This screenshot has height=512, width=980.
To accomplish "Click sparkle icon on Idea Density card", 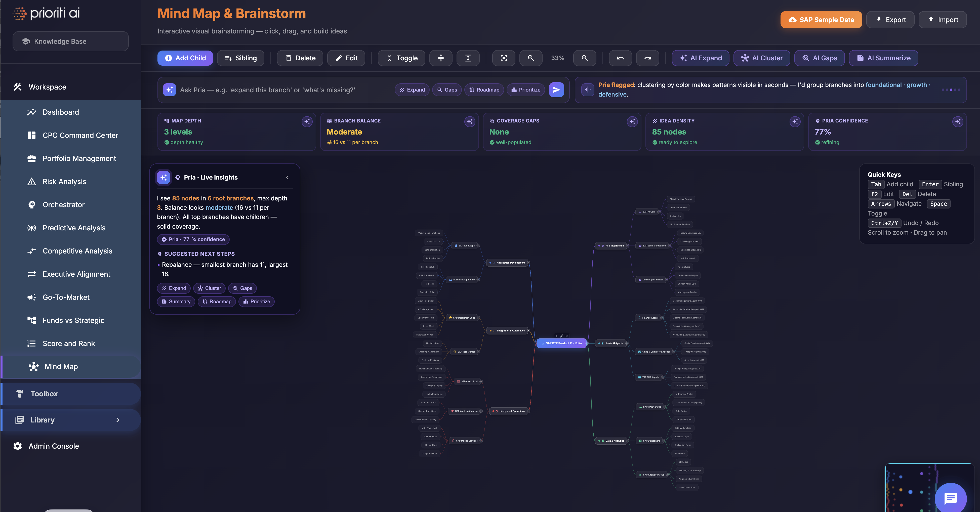I will (x=795, y=122).
